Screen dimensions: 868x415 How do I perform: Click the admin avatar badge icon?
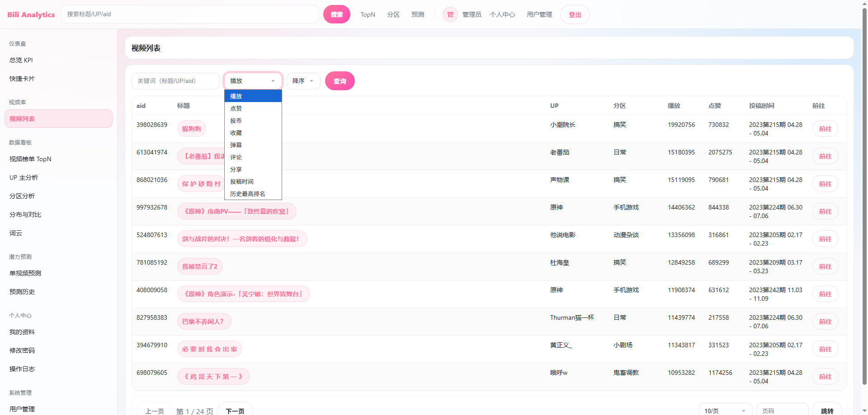[x=450, y=14]
